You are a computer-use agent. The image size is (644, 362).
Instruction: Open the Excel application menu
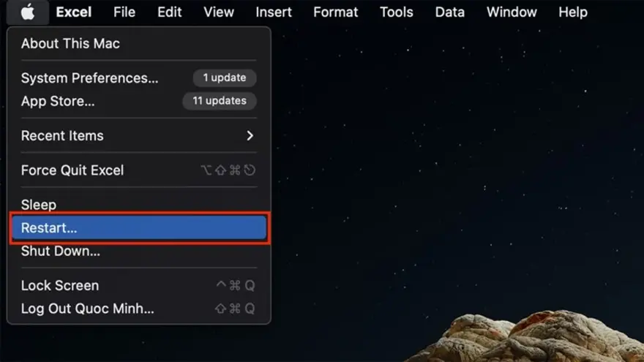point(74,12)
